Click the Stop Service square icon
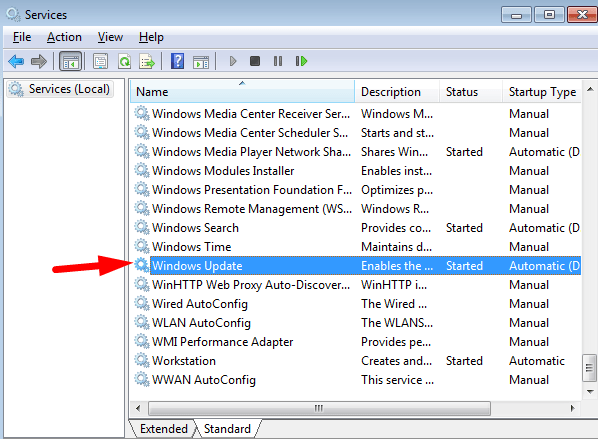 click(255, 61)
